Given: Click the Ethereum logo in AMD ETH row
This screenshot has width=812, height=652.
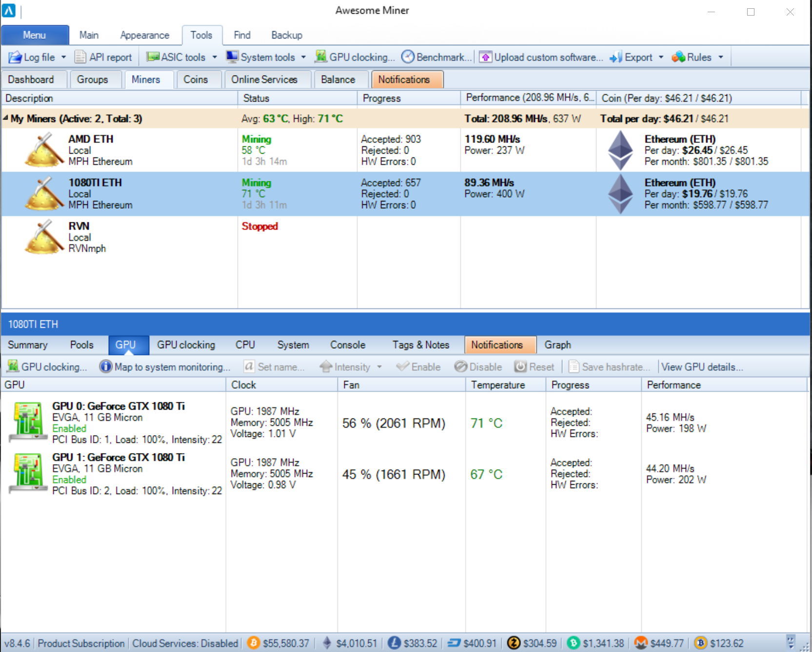Looking at the screenshot, I should tap(620, 150).
